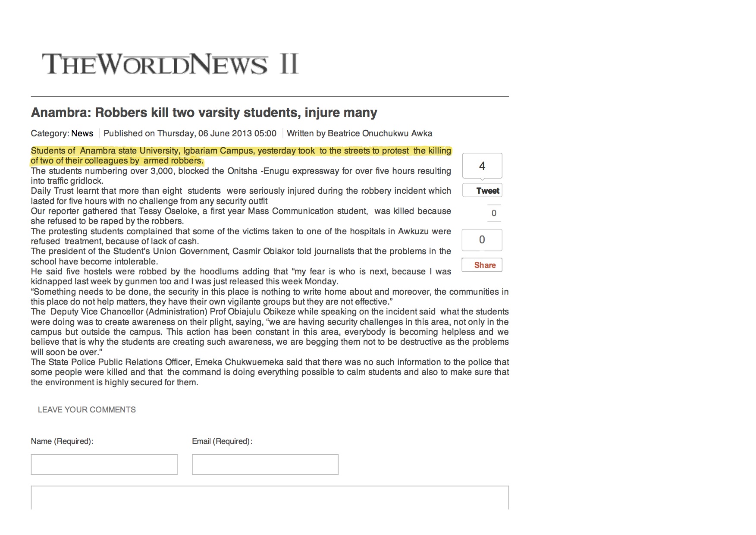This screenshot has height=535, width=756.
Task: Click the sentence naming Prof Obiajulu Obikeze
Action: (270, 332)
